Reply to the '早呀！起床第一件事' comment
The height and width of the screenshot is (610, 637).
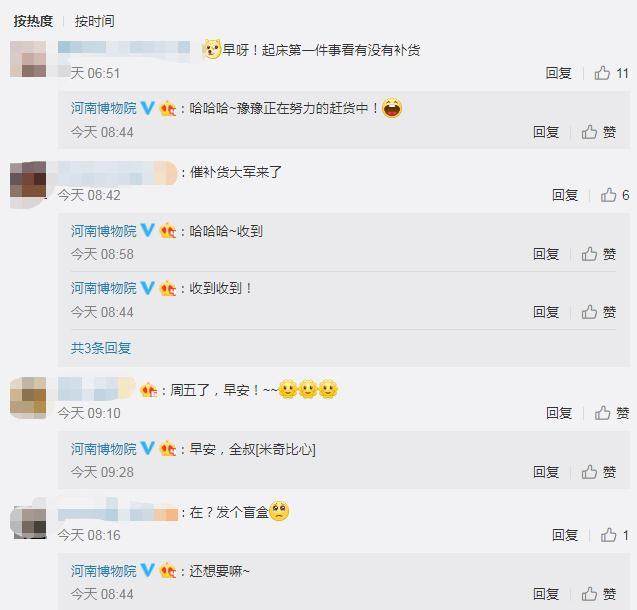[x=559, y=73]
